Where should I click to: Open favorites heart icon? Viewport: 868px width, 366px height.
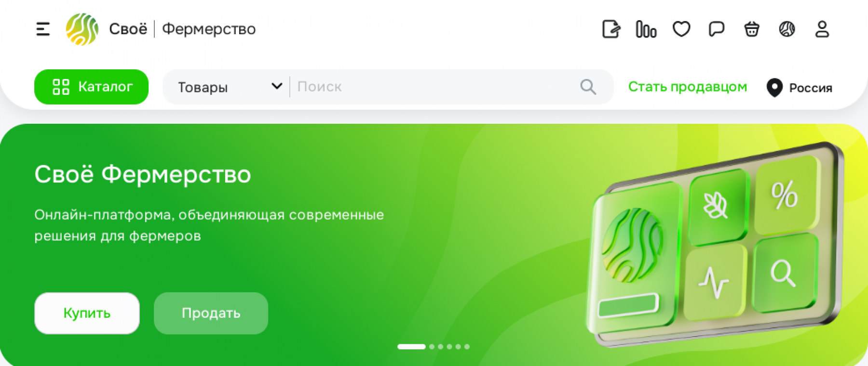pyautogui.click(x=681, y=29)
